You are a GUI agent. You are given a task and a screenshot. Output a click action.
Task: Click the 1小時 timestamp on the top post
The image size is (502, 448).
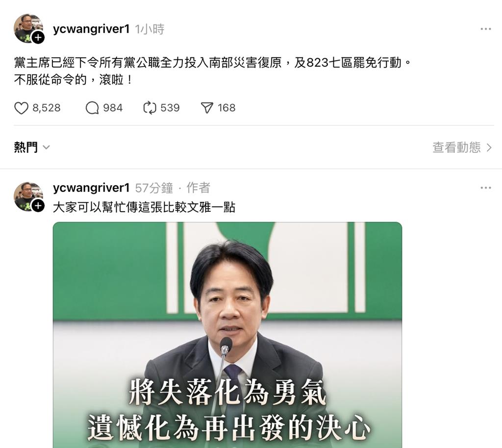click(x=150, y=29)
